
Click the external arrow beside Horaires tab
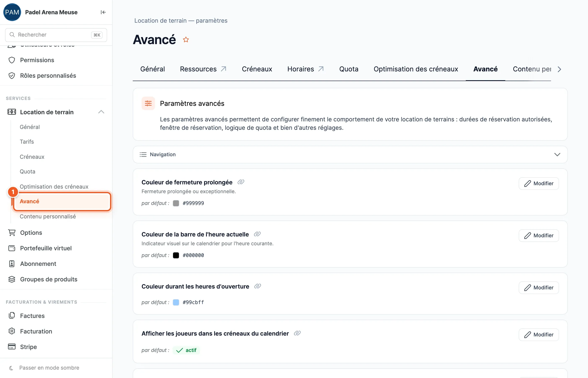pyautogui.click(x=321, y=69)
